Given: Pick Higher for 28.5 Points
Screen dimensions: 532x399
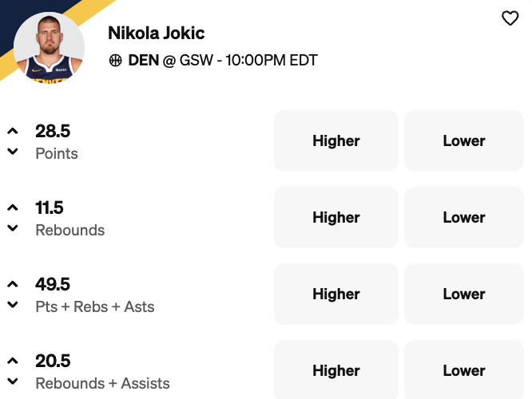Looking at the screenshot, I should (x=335, y=140).
